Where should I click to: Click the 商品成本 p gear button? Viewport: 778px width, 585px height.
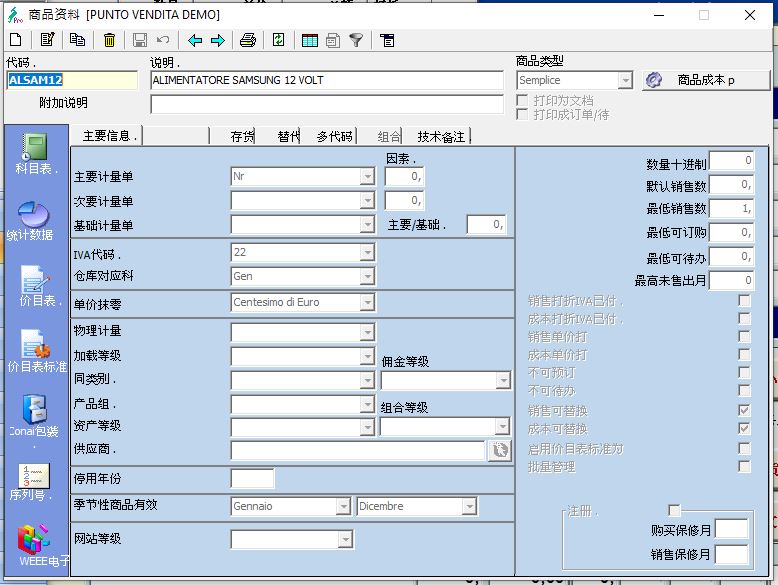coord(706,80)
